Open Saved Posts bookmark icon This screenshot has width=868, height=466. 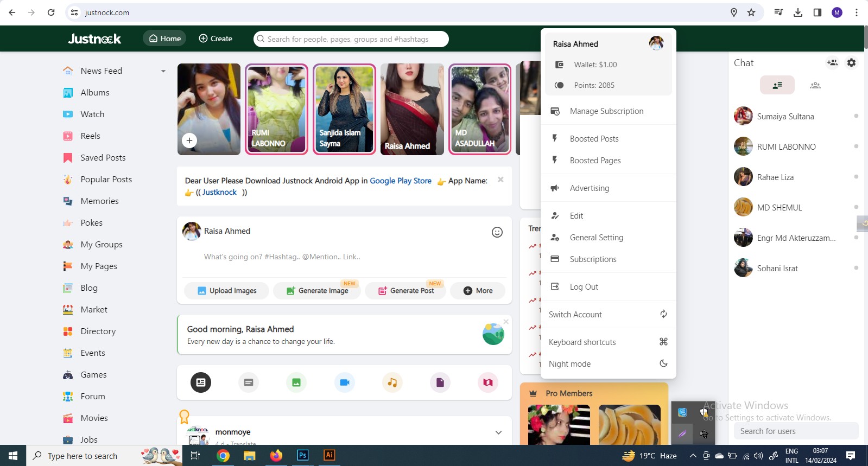pyautogui.click(x=68, y=158)
